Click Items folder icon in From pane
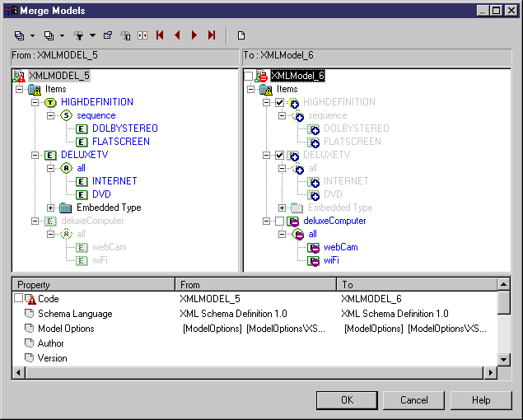The image size is (523, 420). pyautogui.click(x=35, y=90)
